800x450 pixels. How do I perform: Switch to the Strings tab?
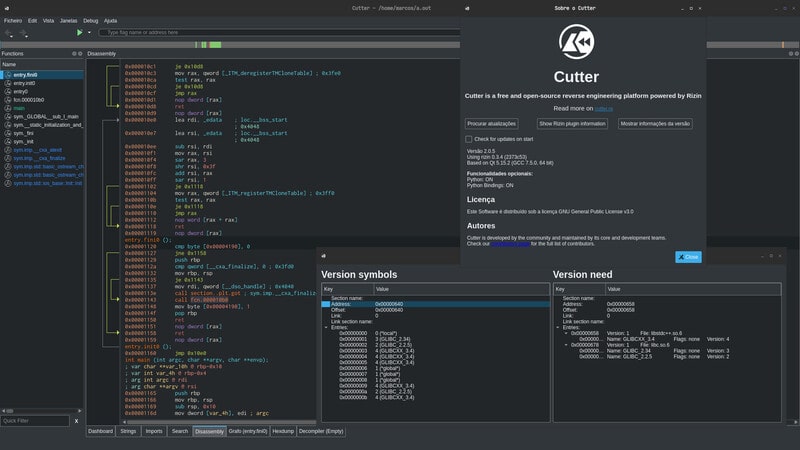point(128,431)
